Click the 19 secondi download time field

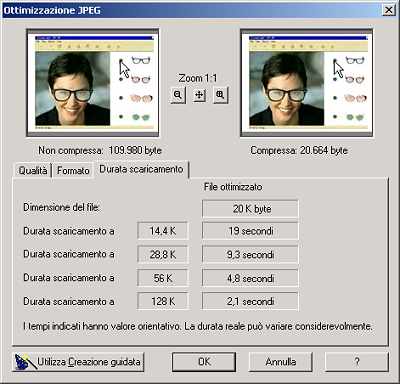(250, 231)
